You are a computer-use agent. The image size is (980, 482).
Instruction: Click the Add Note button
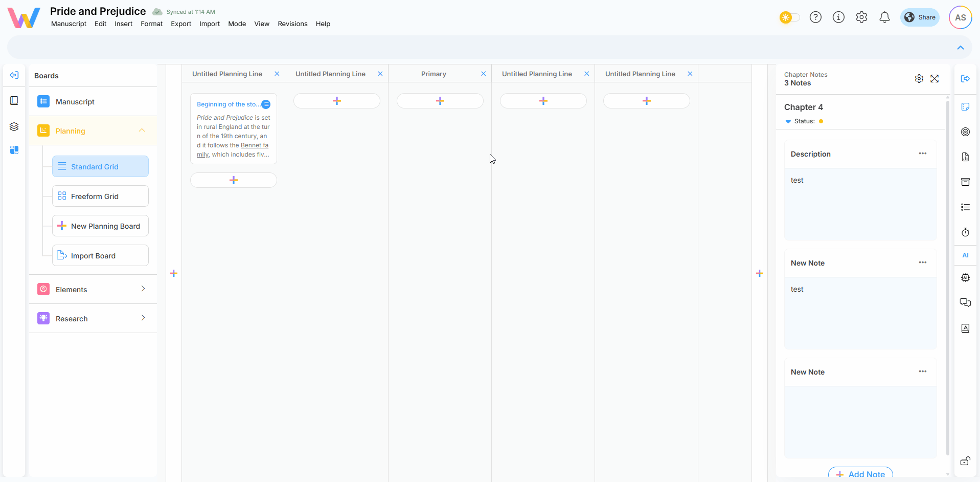[860, 474]
